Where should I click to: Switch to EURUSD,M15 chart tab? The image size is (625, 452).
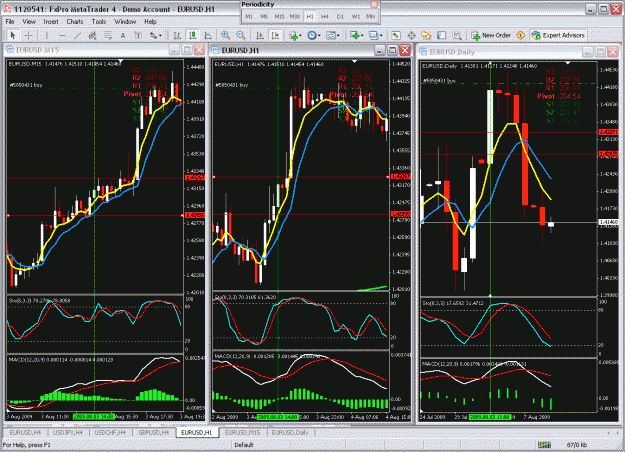[x=242, y=432]
